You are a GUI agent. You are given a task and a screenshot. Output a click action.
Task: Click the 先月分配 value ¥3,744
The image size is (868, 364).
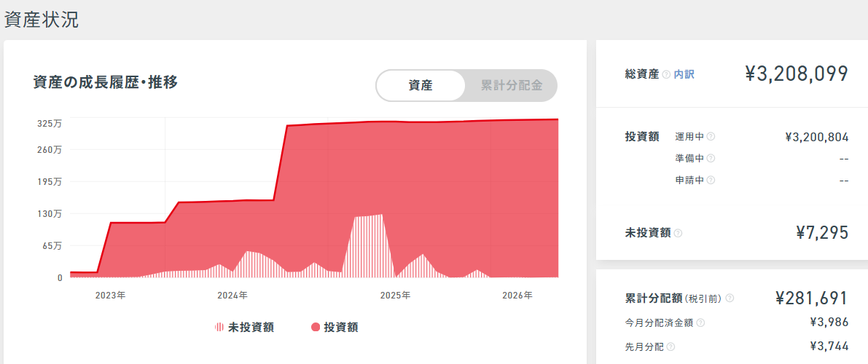829,347
